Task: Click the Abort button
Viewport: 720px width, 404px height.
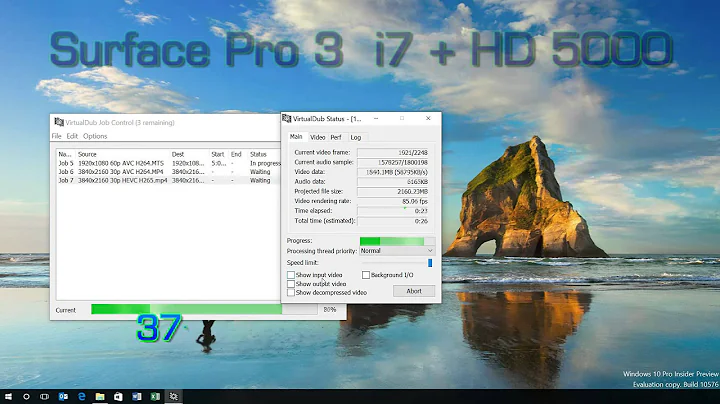Action: pos(414,291)
